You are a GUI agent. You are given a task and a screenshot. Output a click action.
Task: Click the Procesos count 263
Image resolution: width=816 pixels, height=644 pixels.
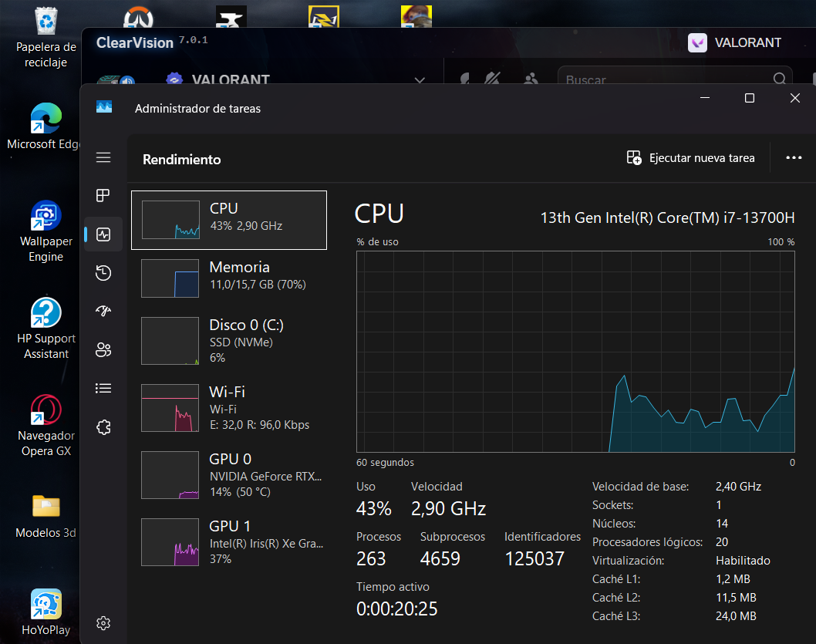tap(371, 558)
